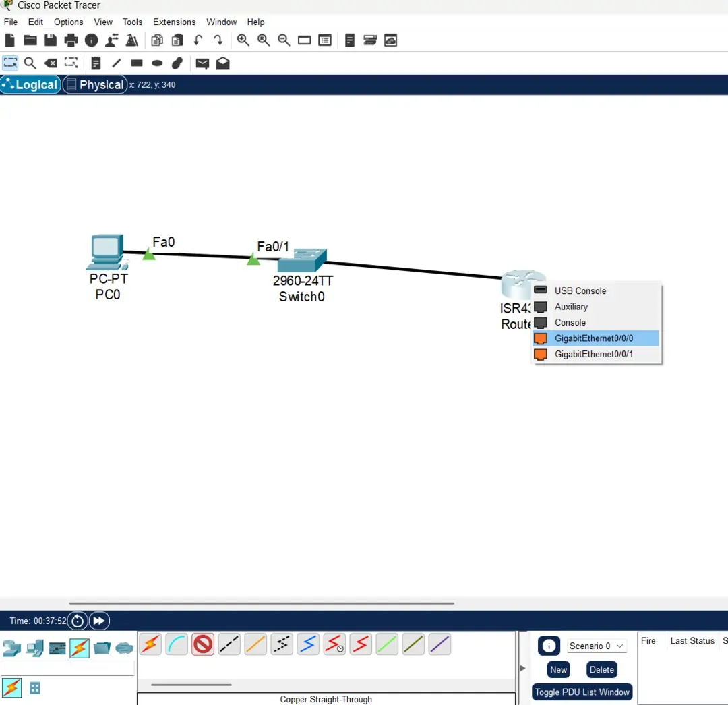The height and width of the screenshot is (705, 728).
Task: Click the Delete scenario button
Action: tap(602, 670)
